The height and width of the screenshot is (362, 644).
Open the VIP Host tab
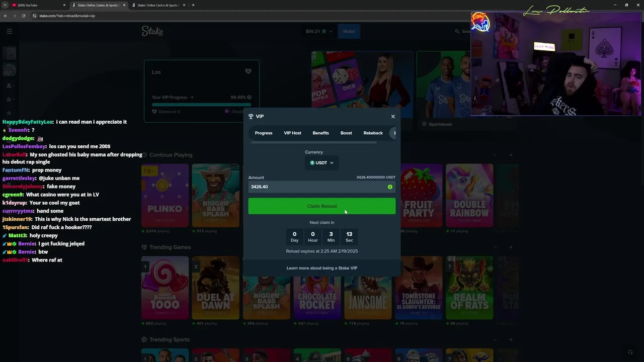[x=292, y=133]
